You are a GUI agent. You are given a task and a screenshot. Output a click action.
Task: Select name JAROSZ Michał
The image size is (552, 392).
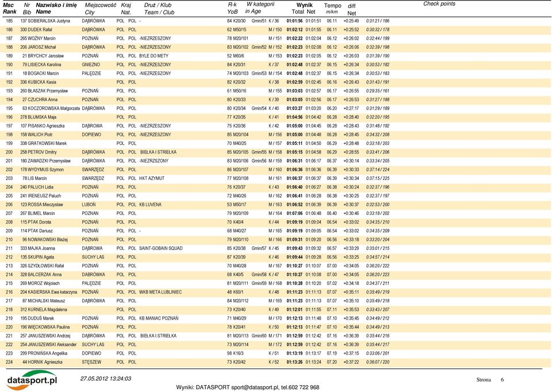coord(42,47)
